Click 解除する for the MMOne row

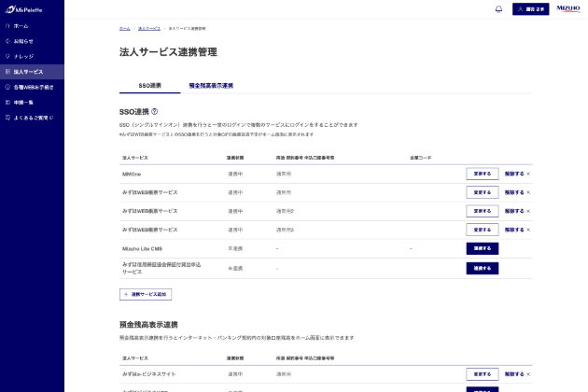pos(517,174)
